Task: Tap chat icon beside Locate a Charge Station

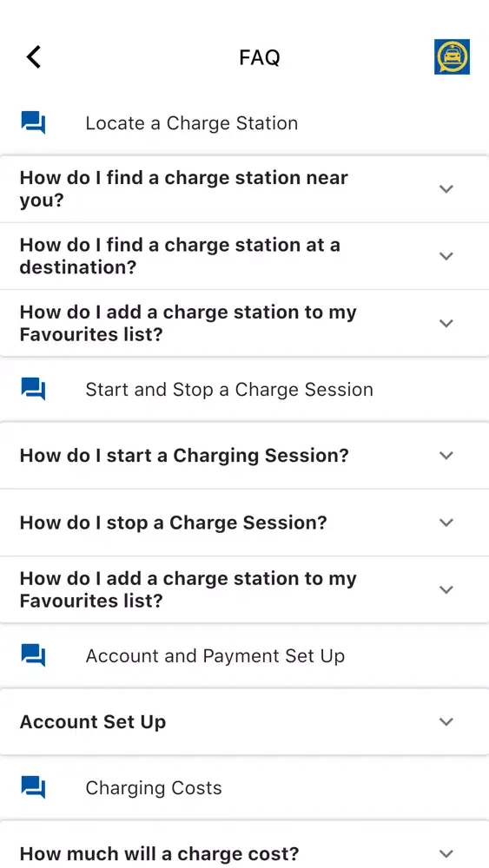Action: coord(33,123)
